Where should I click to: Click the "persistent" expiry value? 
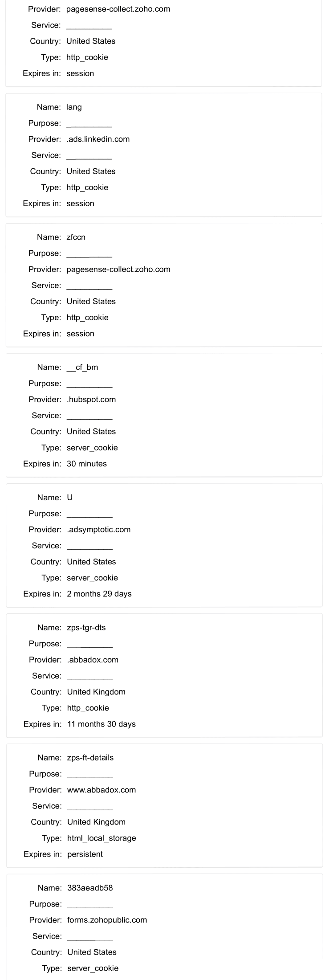[x=85, y=853]
